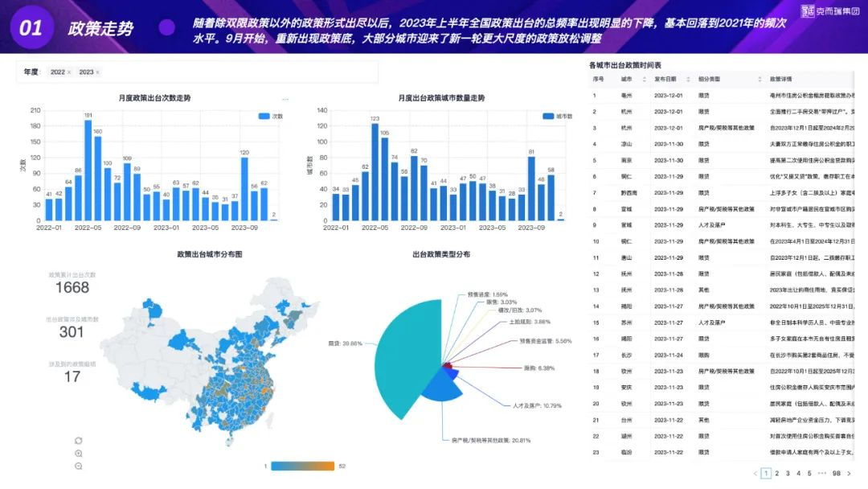
Task: Click the map's blue-orange color scale bar
Action: click(302, 466)
